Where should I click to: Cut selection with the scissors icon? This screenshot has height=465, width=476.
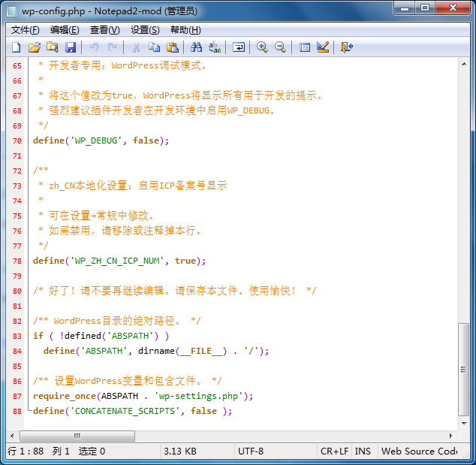(x=137, y=47)
